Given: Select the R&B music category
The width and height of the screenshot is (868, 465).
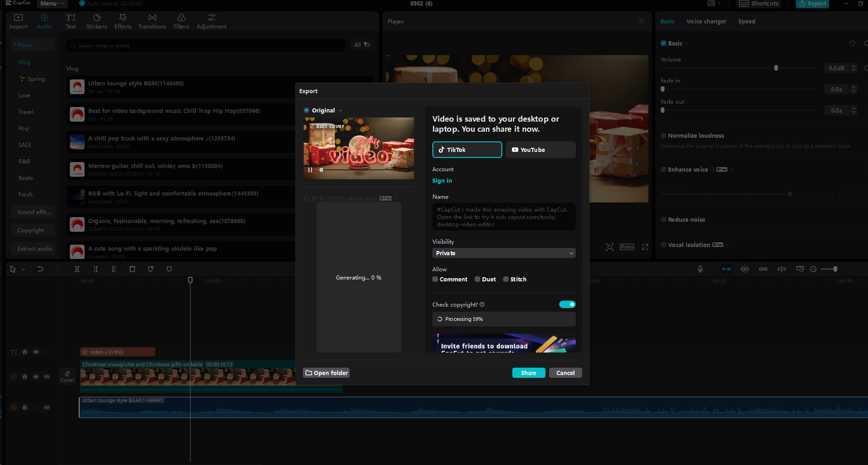Looking at the screenshot, I should click(24, 162).
